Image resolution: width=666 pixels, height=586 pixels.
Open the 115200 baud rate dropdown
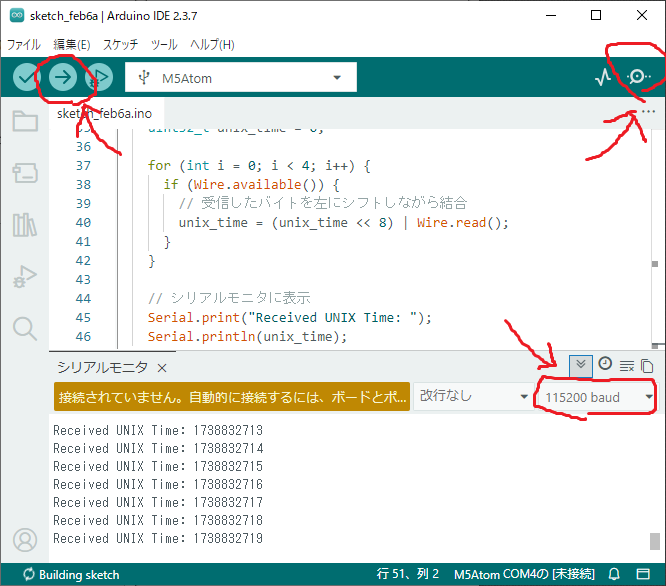point(597,397)
